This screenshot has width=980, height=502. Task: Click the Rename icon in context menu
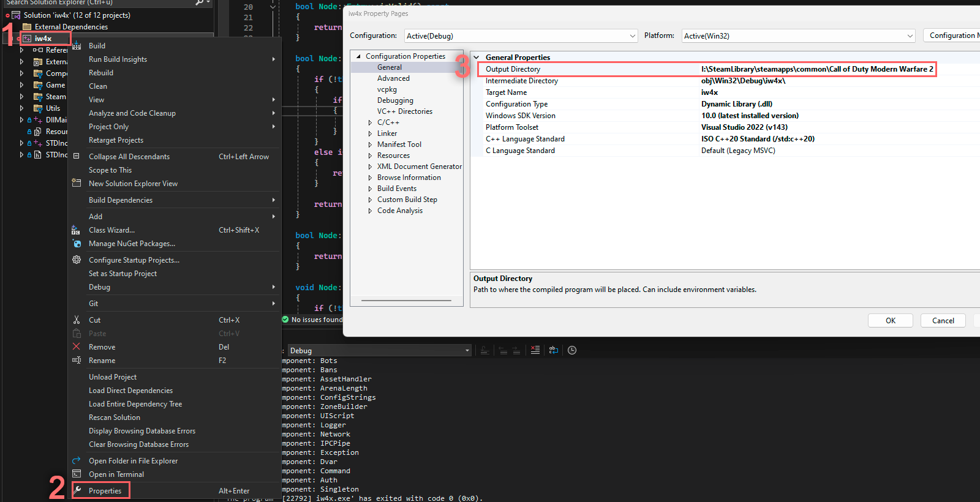tap(77, 360)
